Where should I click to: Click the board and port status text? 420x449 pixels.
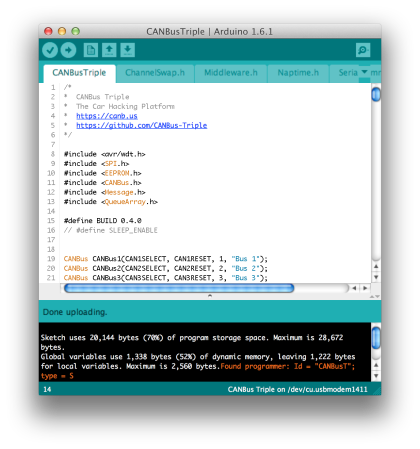pos(297,389)
